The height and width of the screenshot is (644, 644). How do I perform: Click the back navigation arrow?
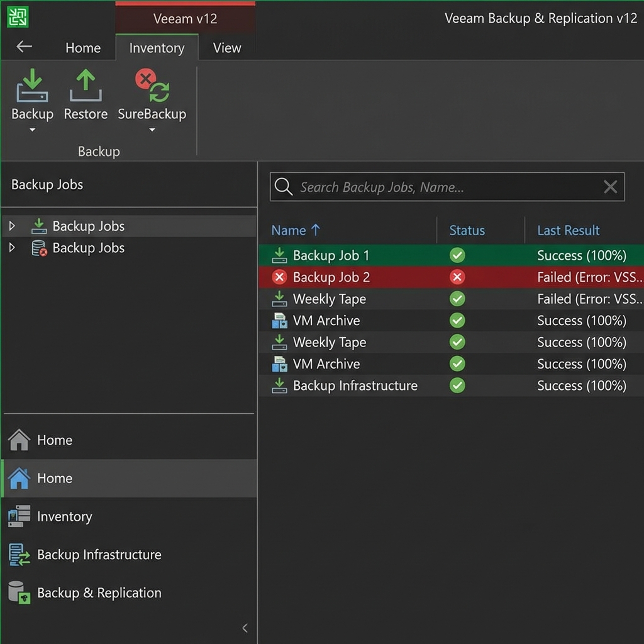[x=23, y=47]
